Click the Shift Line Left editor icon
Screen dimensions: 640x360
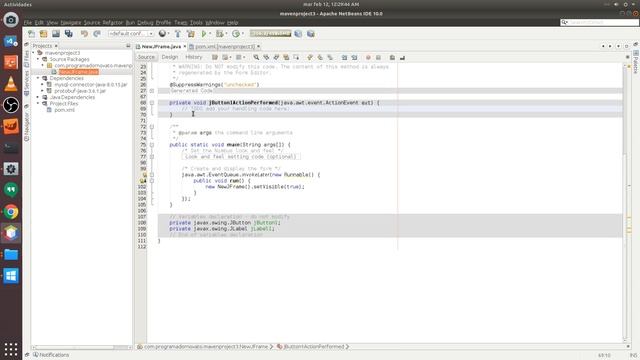click(344, 58)
